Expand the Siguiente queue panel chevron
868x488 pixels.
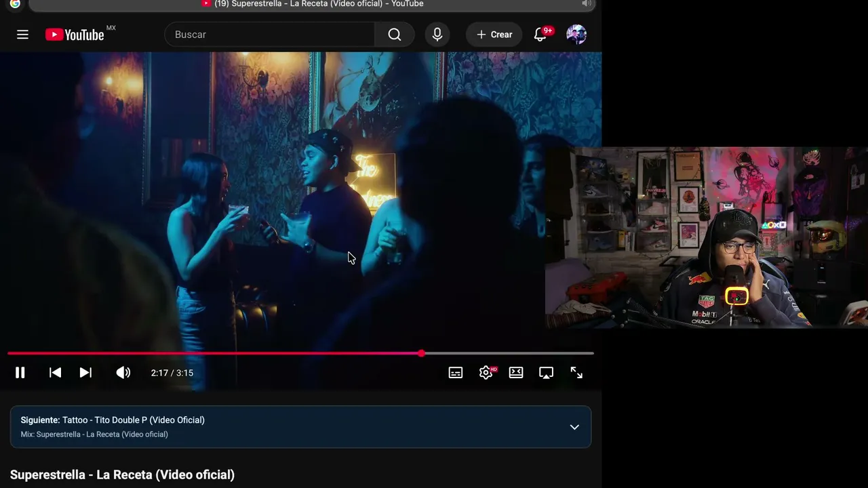[574, 427]
